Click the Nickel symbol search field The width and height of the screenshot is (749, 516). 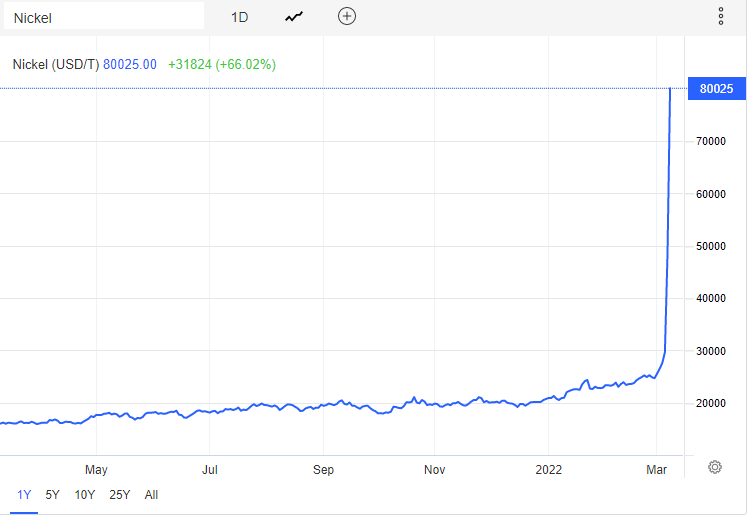pyautogui.click(x=104, y=16)
